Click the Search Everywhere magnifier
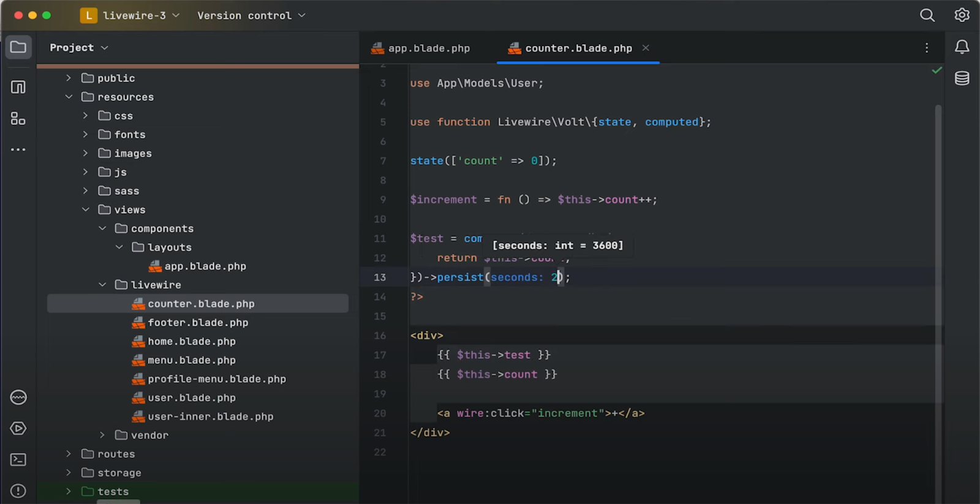980x504 pixels. pyautogui.click(x=927, y=15)
